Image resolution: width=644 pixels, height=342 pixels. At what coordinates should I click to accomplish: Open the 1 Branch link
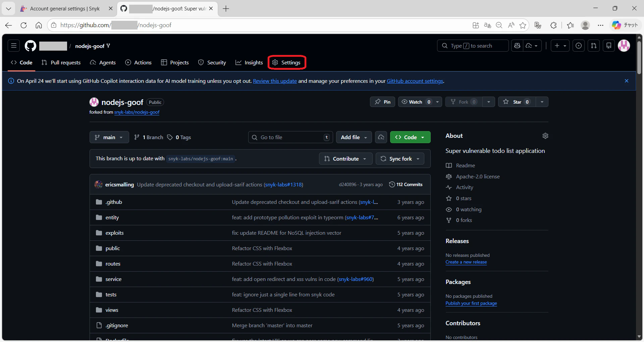149,137
